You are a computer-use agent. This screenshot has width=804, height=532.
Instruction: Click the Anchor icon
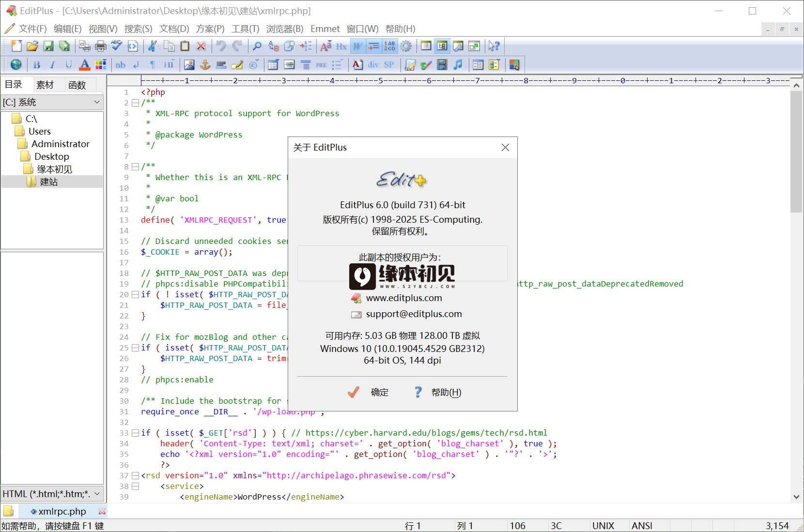[x=205, y=64]
